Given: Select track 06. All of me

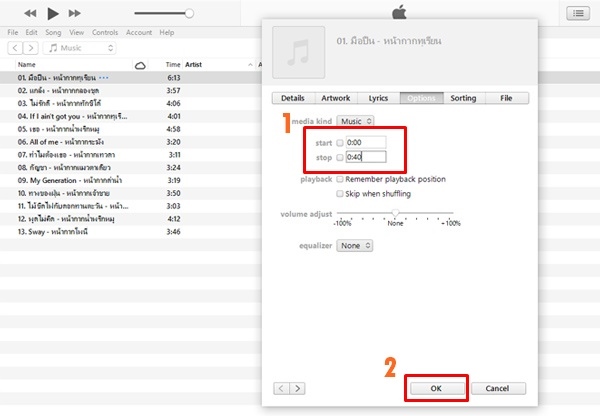Looking at the screenshot, I should click(60, 142).
